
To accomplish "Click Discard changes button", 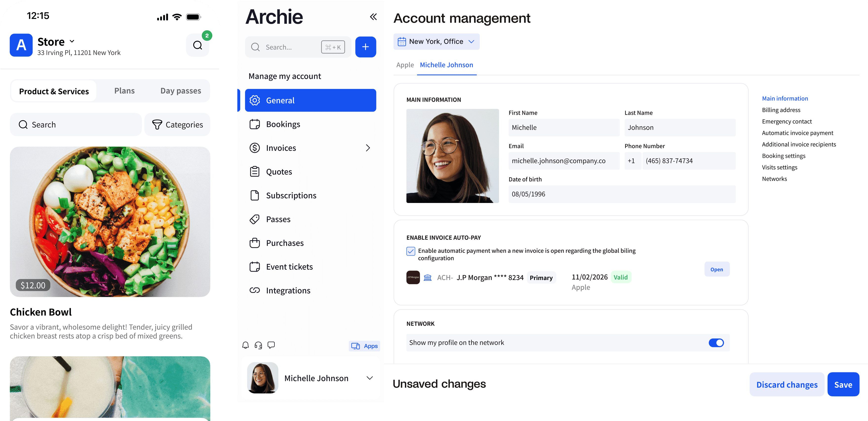I will tap(787, 385).
